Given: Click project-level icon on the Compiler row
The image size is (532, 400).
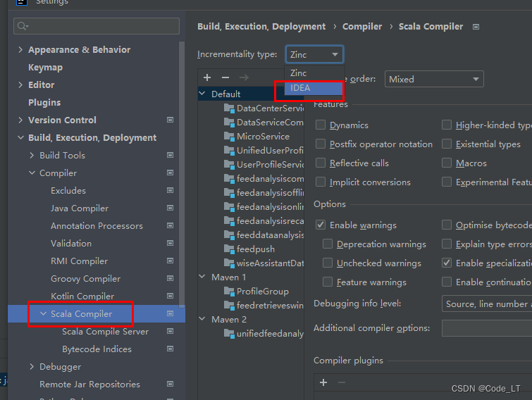Looking at the screenshot, I should tap(171, 173).
